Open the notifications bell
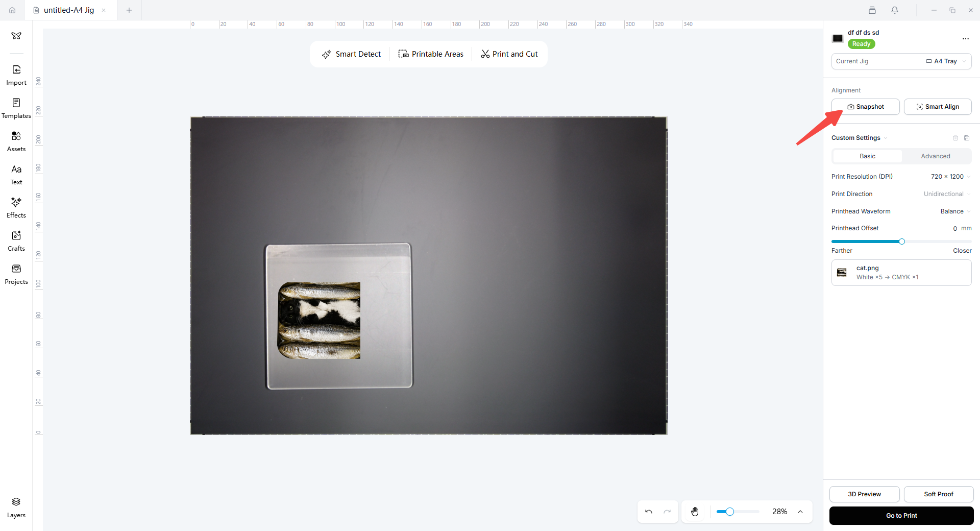Image resolution: width=980 pixels, height=531 pixels. [x=895, y=10]
